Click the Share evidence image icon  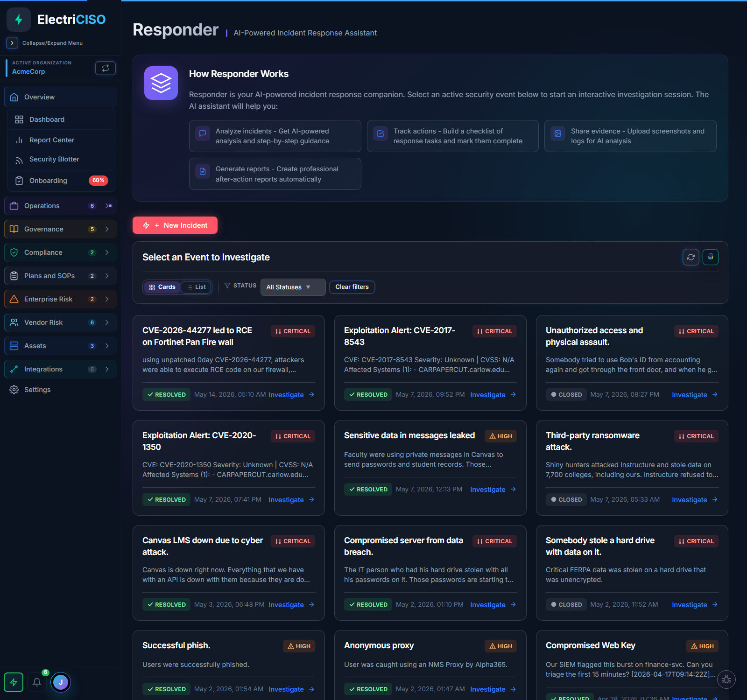(558, 133)
